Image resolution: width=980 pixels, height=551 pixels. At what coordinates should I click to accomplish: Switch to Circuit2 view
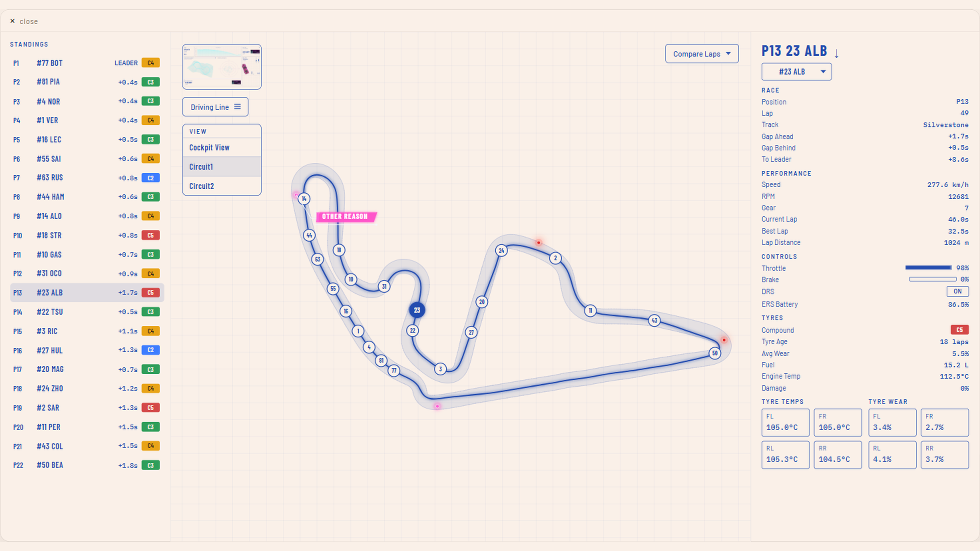(222, 186)
